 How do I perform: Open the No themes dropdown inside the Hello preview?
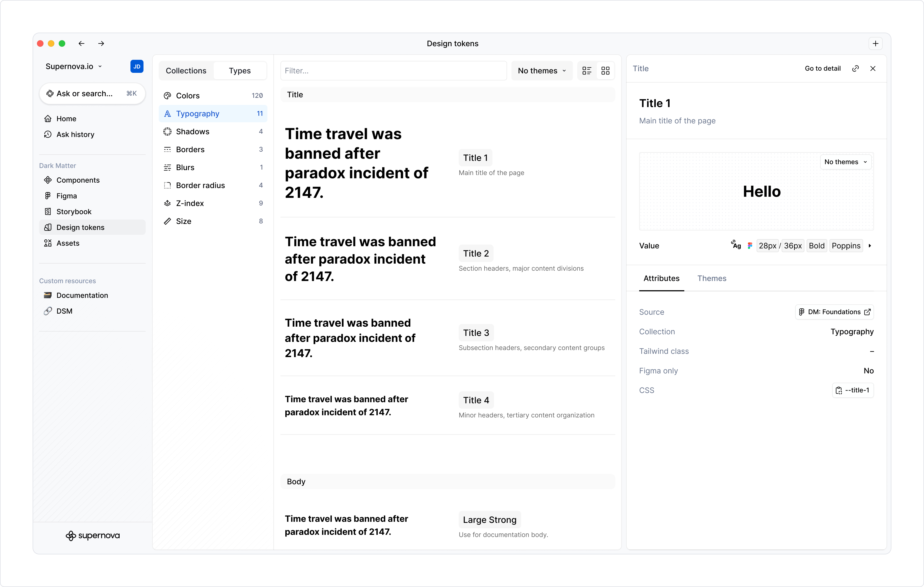tap(845, 162)
